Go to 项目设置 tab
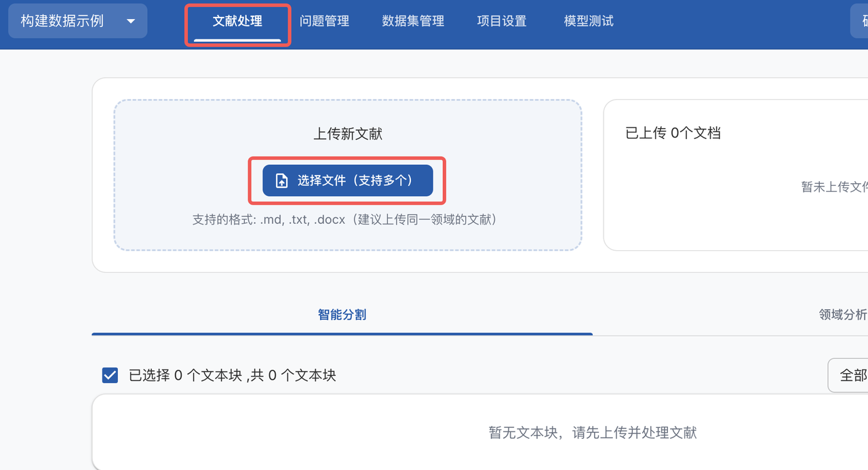 tap(501, 21)
